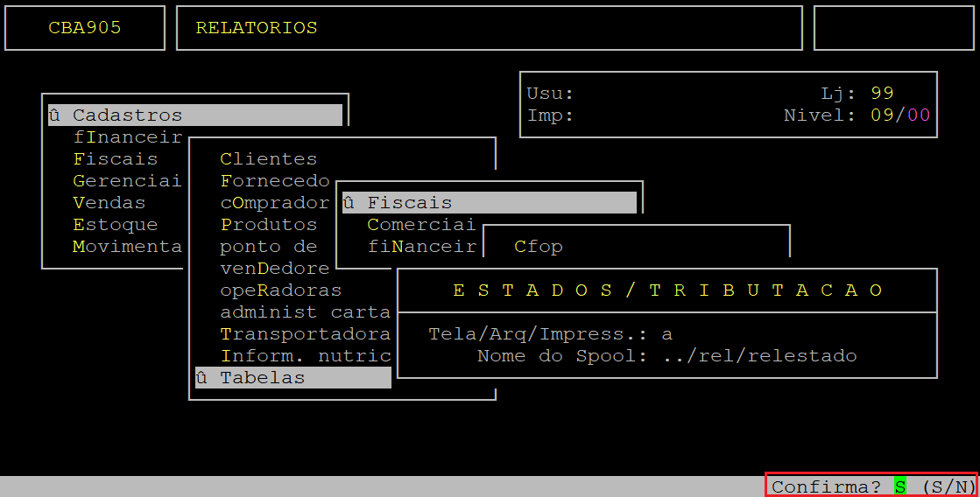The image size is (980, 497).
Task: Open the Gerenciai menu option
Action: pyautogui.click(x=128, y=180)
